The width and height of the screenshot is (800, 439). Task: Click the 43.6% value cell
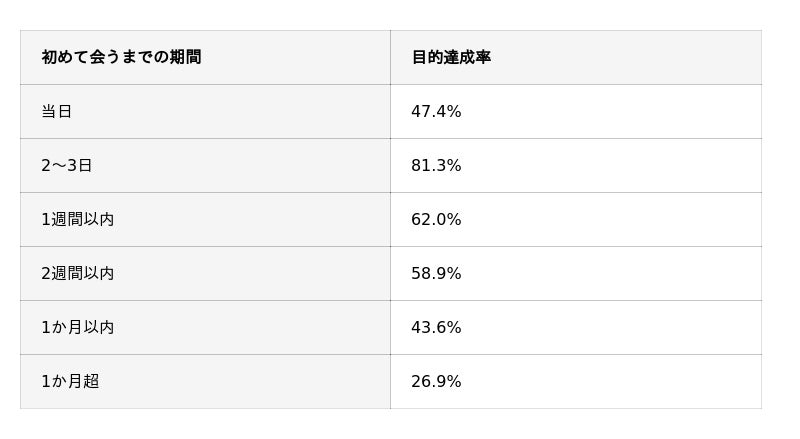pyautogui.click(x=576, y=327)
